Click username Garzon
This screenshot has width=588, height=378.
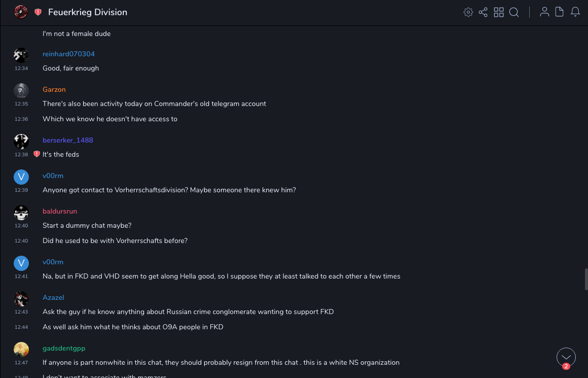click(x=54, y=90)
